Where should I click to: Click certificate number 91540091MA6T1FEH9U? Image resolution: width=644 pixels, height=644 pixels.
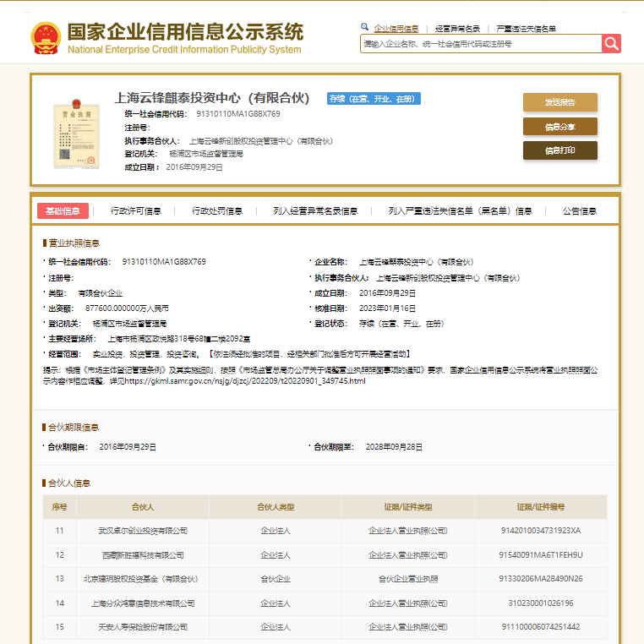click(x=541, y=555)
